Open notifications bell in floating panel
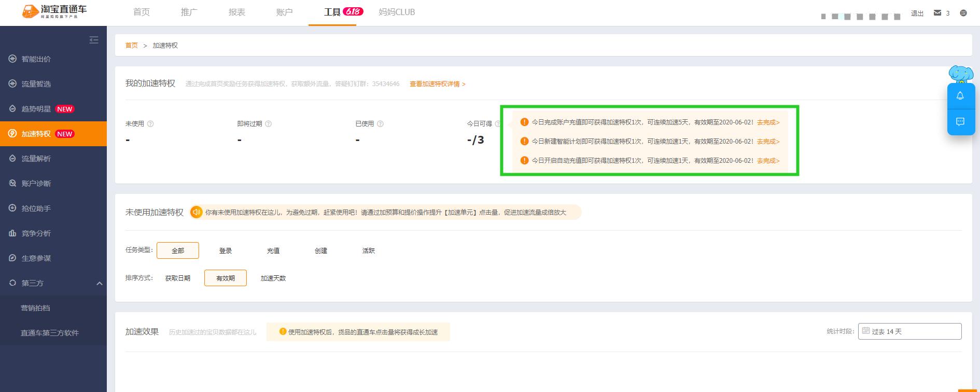This screenshot has height=392, width=980. point(960,96)
